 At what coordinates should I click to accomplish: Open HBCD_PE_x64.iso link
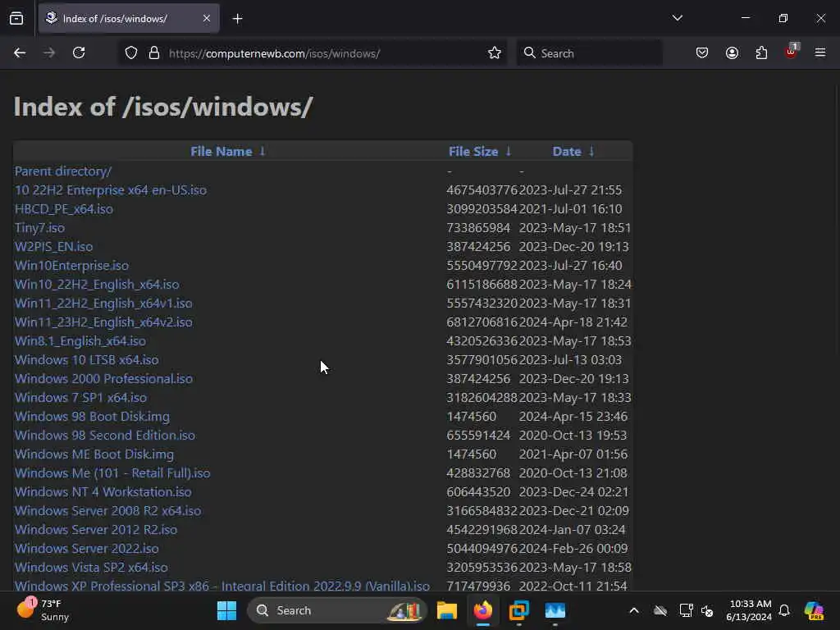[x=64, y=209]
